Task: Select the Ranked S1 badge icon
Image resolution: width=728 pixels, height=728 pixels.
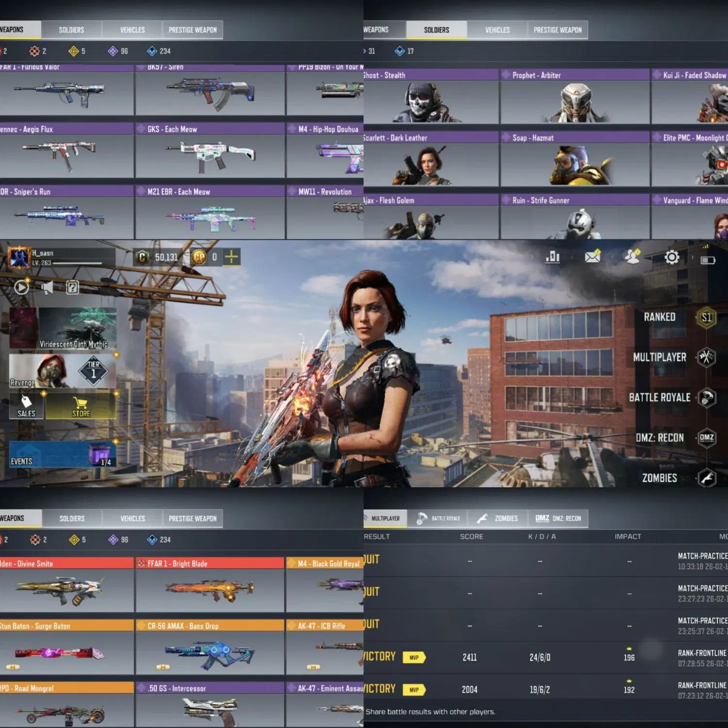Action: point(706,317)
